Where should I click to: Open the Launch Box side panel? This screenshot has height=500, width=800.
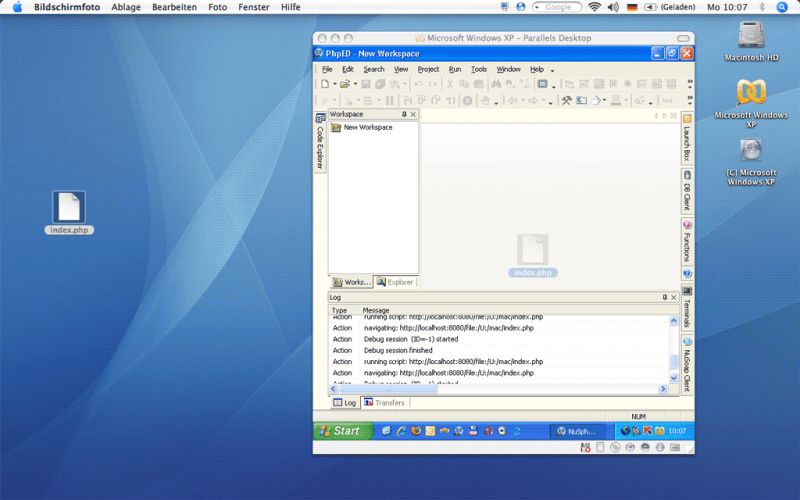point(687,138)
